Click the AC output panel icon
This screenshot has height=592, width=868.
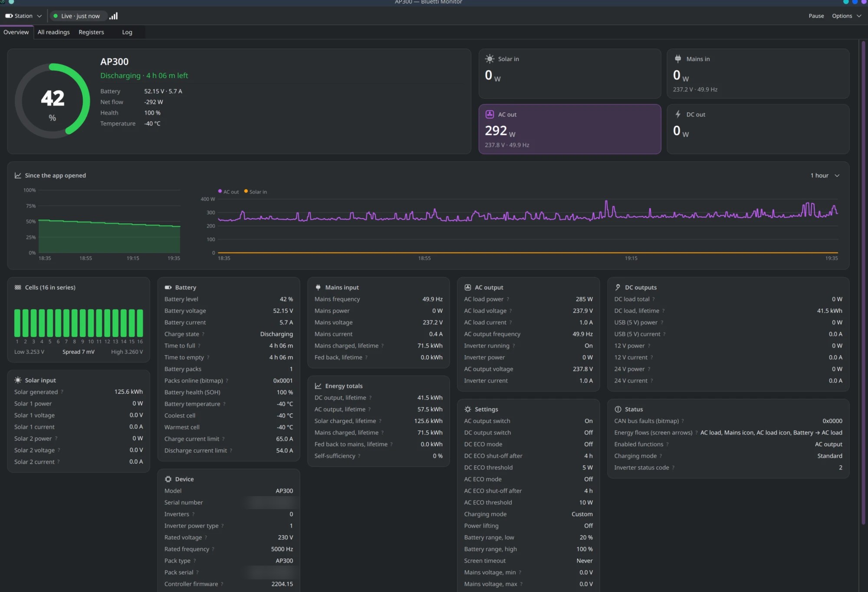(x=468, y=288)
